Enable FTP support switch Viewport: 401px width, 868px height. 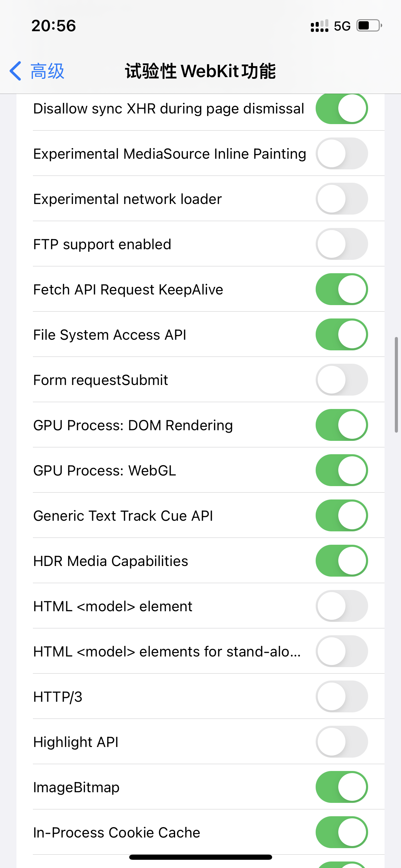pyautogui.click(x=341, y=244)
